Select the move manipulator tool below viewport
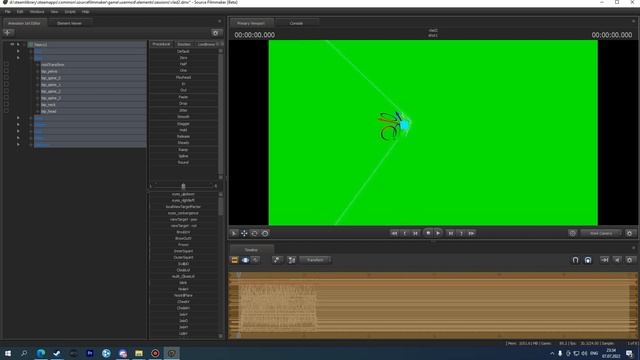640x360 pixels. point(244,233)
